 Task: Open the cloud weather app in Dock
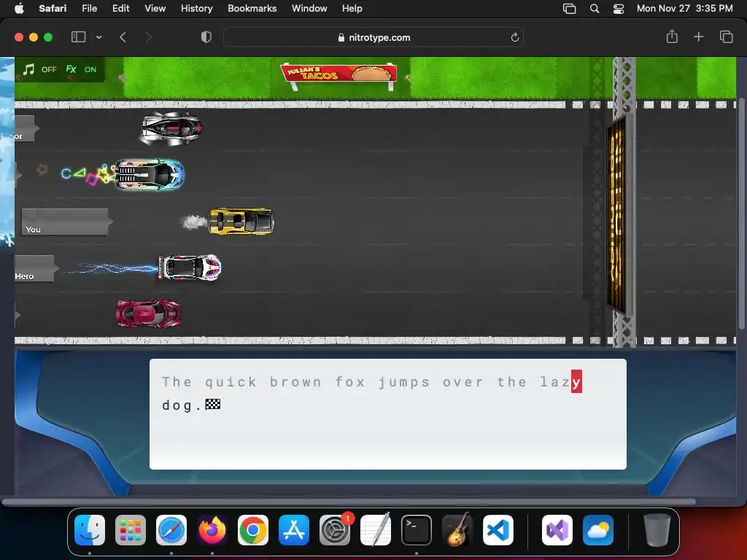point(598,529)
